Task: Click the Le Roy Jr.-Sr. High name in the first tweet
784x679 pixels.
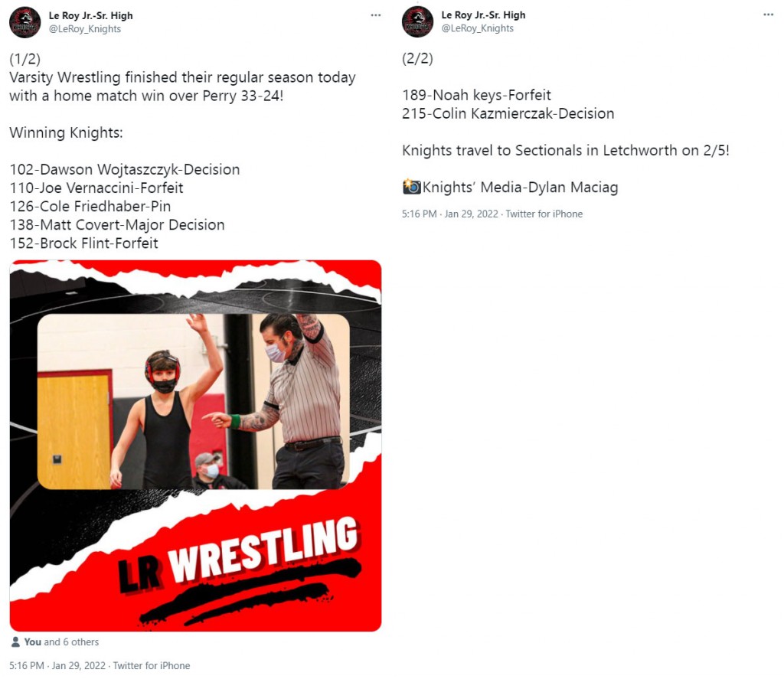Action: [90, 15]
